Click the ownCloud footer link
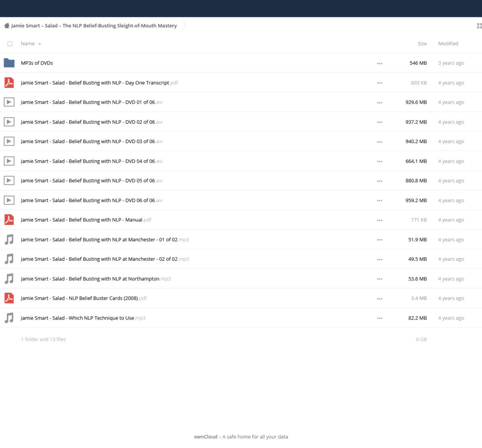 tap(206, 437)
